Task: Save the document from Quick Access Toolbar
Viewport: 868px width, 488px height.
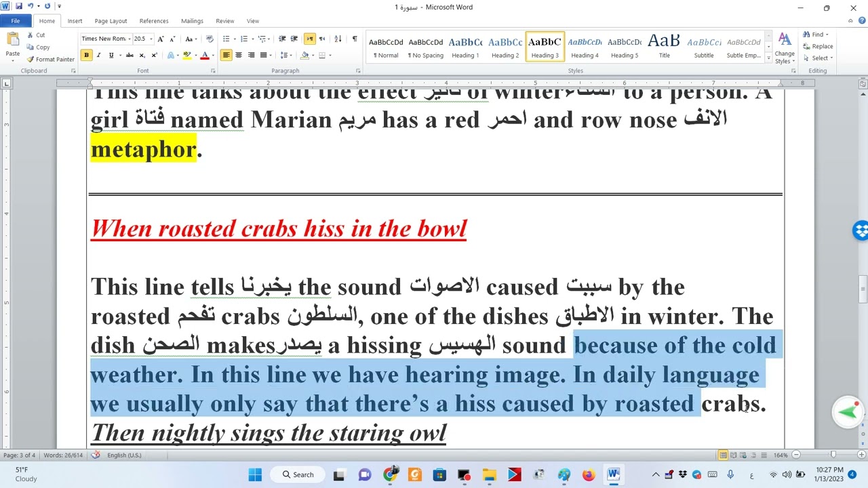Action: (19, 6)
